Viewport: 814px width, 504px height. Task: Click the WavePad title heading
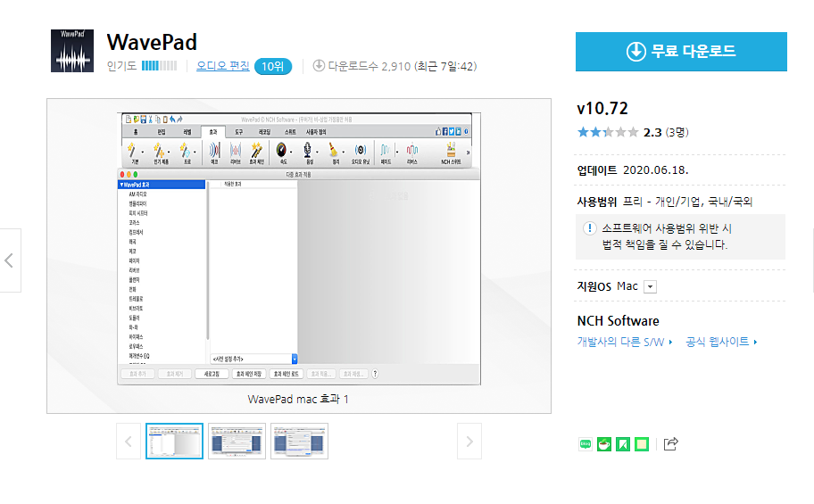tap(152, 42)
